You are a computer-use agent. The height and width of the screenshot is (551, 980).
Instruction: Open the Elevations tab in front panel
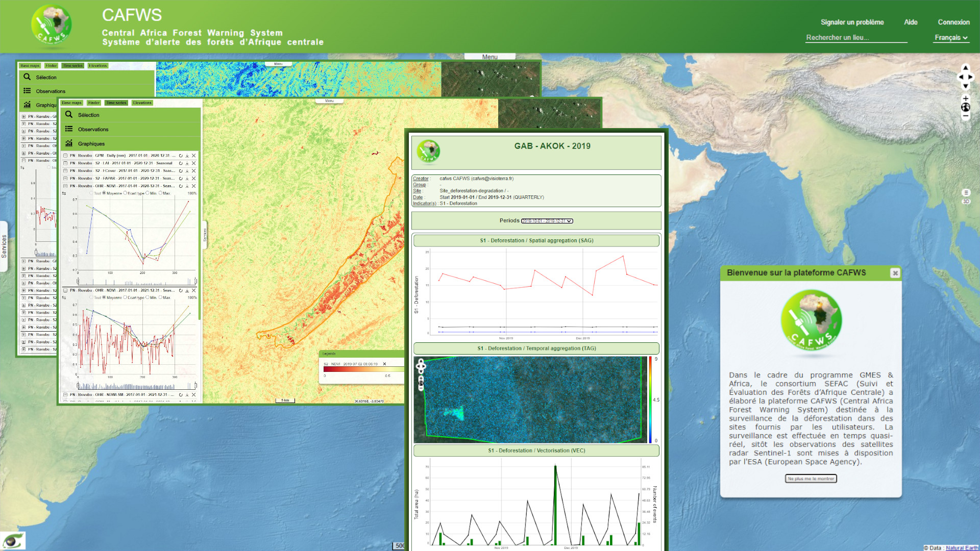(x=142, y=103)
